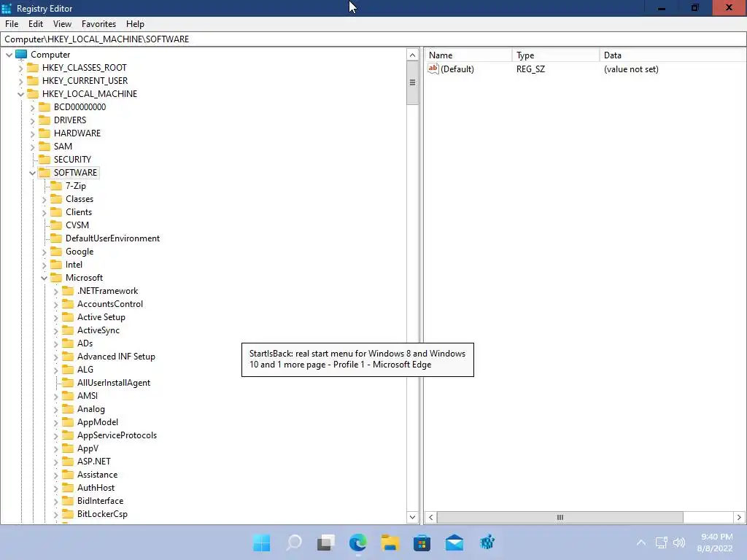Select the Assistance key
The image size is (747, 560).
pos(97,475)
